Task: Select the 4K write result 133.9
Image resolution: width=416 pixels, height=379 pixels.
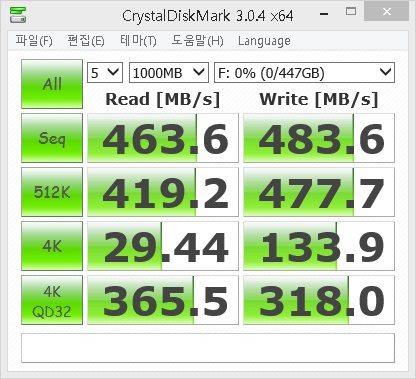Action: pyautogui.click(x=319, y=246)
